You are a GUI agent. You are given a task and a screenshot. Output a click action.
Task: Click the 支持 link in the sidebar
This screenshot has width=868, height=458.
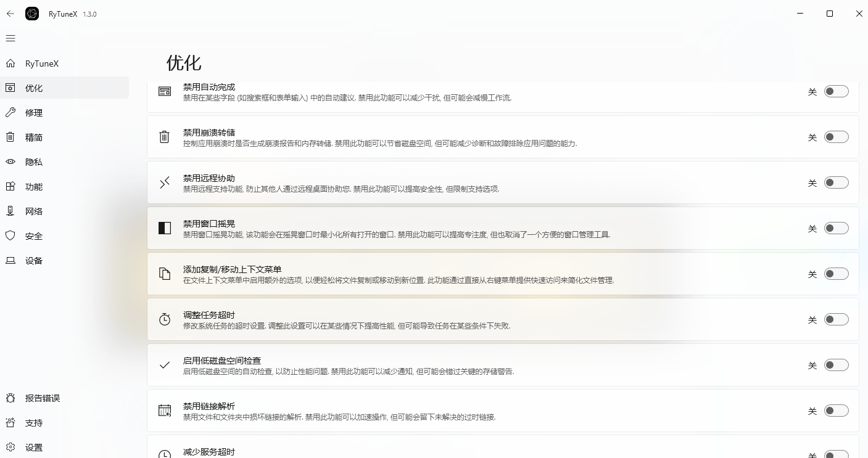click(34, 422)
